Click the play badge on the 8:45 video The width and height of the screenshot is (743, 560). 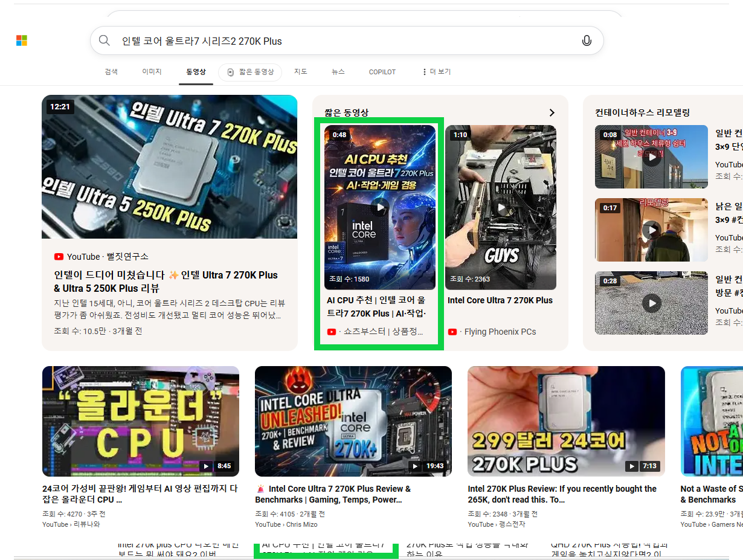[x=207, y=466]
